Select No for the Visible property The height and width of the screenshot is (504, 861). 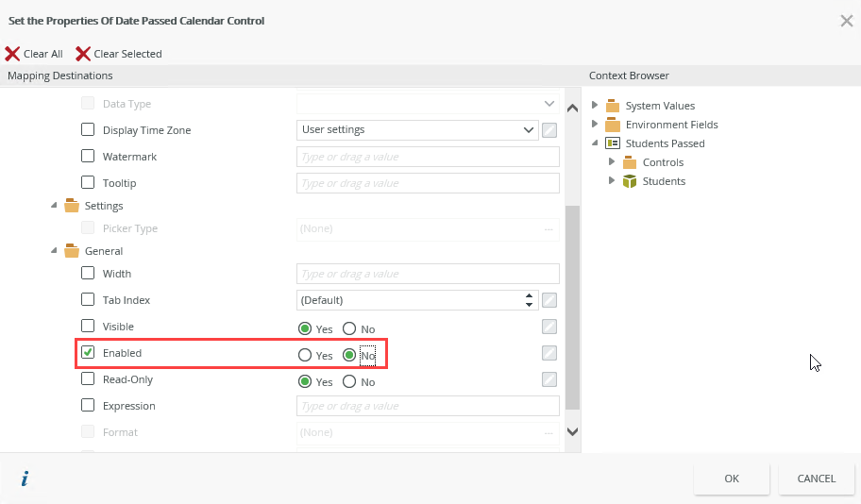(349, 328)
